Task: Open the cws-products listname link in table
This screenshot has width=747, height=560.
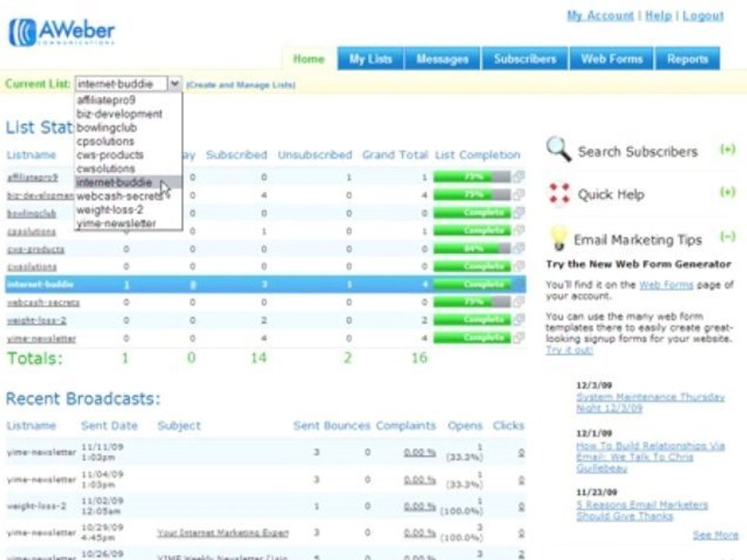Action: (36, 249)
